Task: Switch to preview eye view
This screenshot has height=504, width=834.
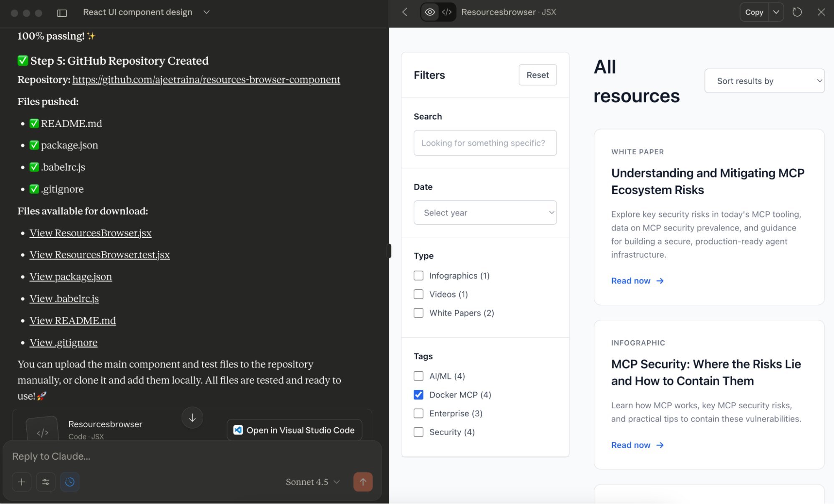Action: [x=430, y=12]
